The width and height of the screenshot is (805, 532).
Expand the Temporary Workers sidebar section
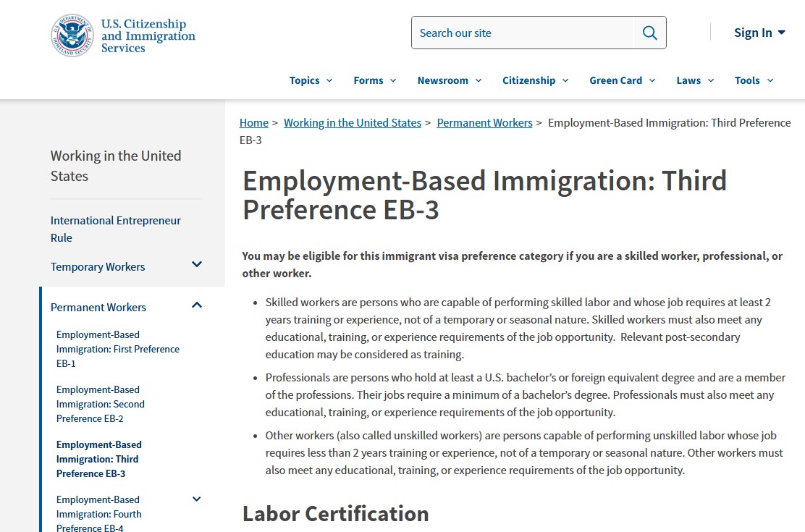(x=196, y=265)
